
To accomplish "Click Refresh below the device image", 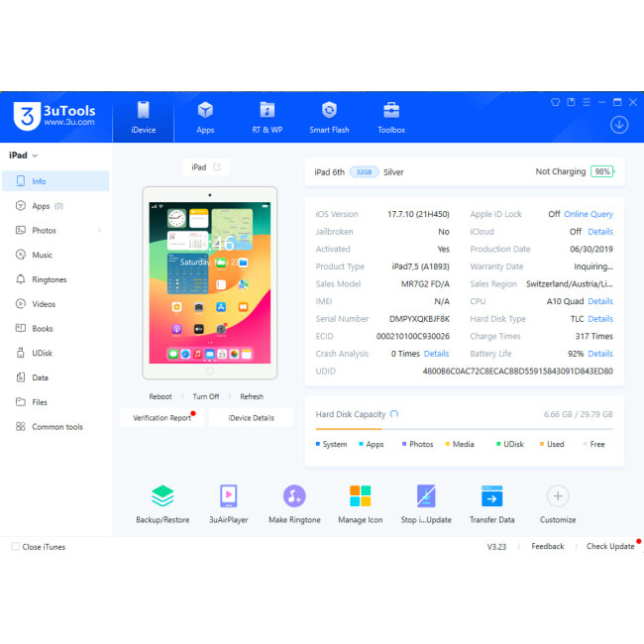I will tap(252, 396).
